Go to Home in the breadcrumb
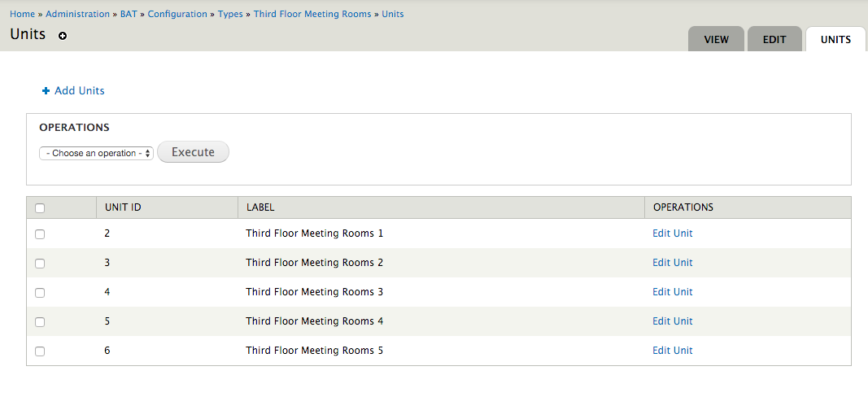 click(x=22, y=14)
